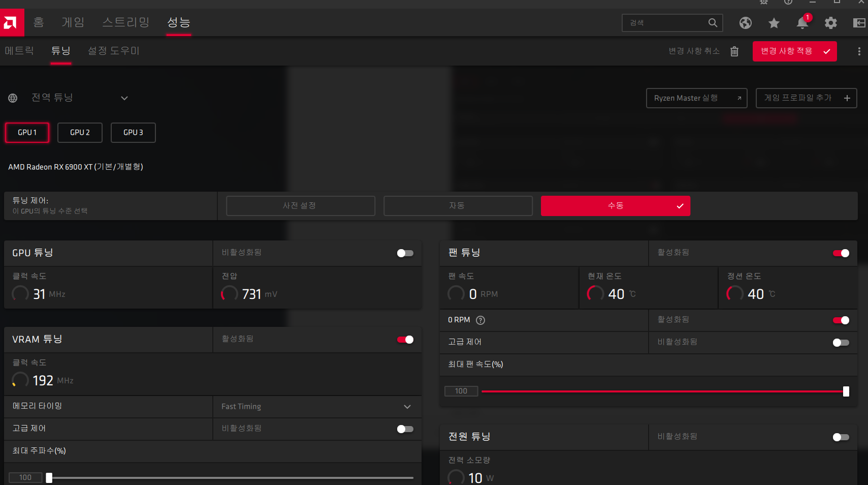Click the GPU clock speed gauge icon

point(20,294)
